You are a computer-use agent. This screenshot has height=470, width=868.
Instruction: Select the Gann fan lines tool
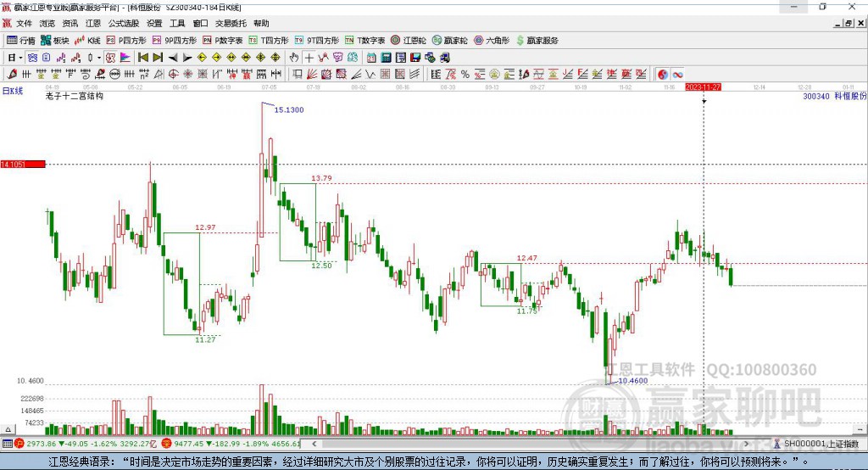point(312,75)
